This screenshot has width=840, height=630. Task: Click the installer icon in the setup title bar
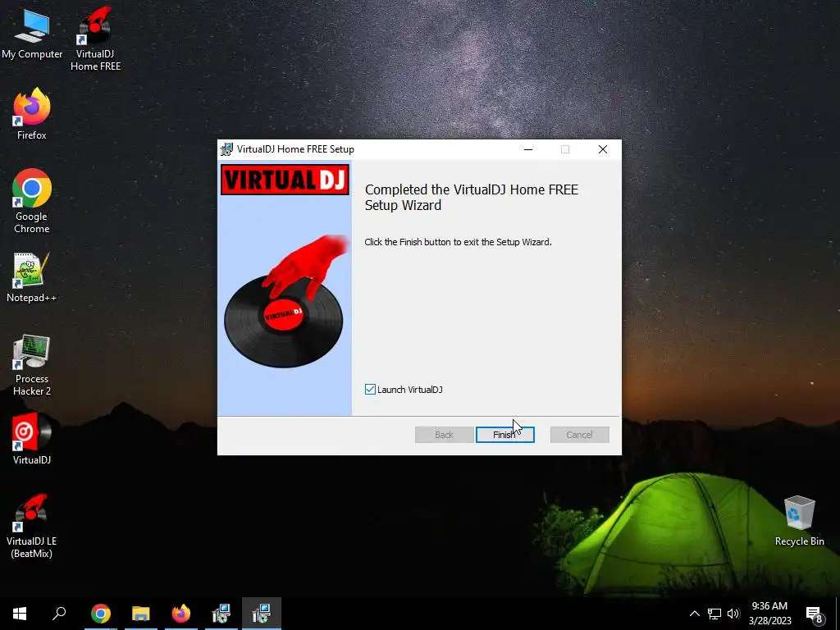[x=227, y=149]
